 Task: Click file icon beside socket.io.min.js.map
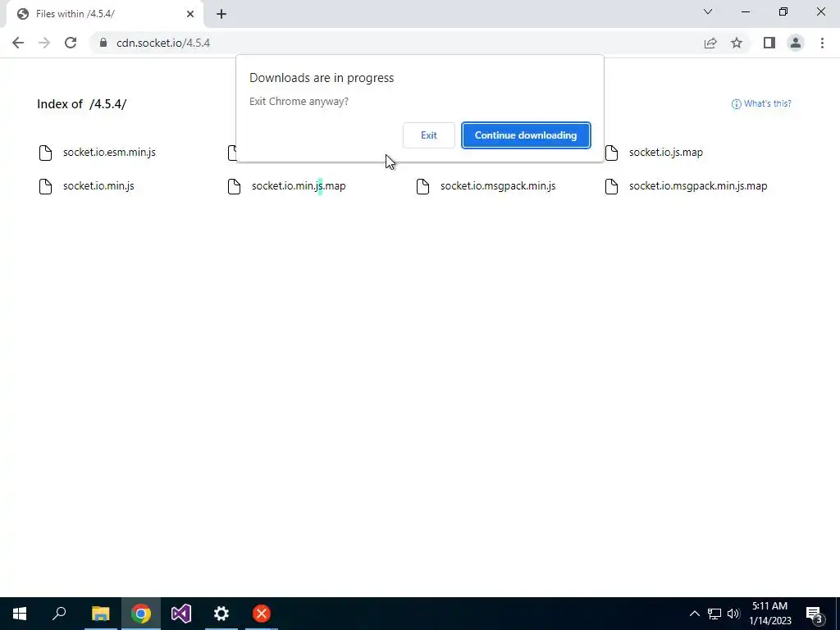tap(234, 186)
